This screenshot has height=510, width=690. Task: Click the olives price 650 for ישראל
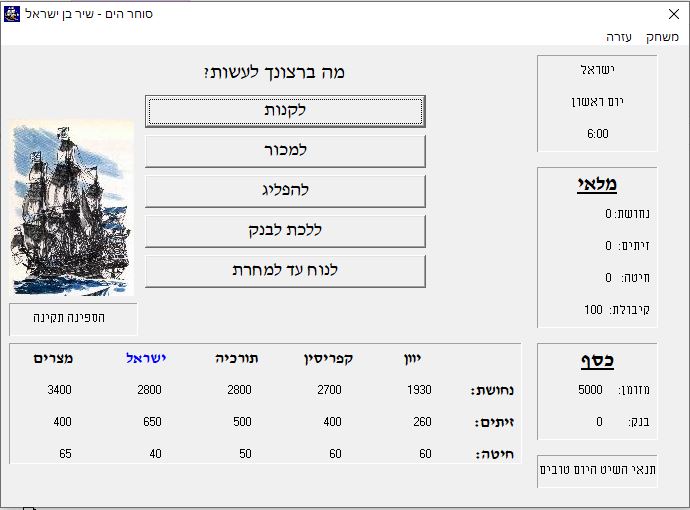point(152,422)
